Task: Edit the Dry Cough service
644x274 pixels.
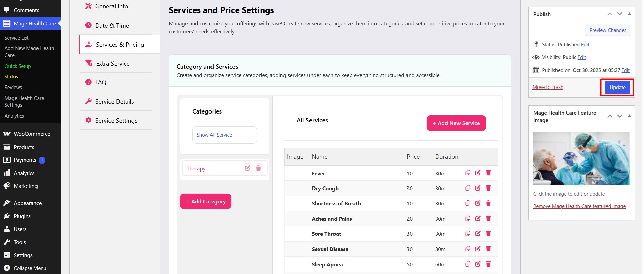Action: pyautogui.click(x=478, y=188)
